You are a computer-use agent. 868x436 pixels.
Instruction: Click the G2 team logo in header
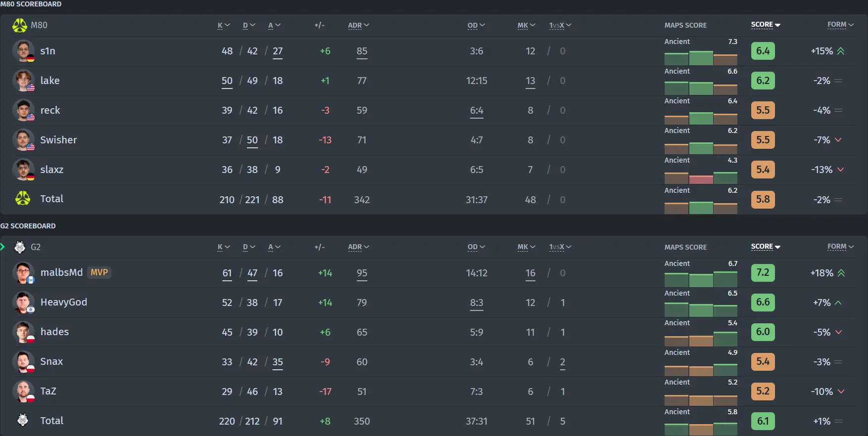(x=20, y=247)
